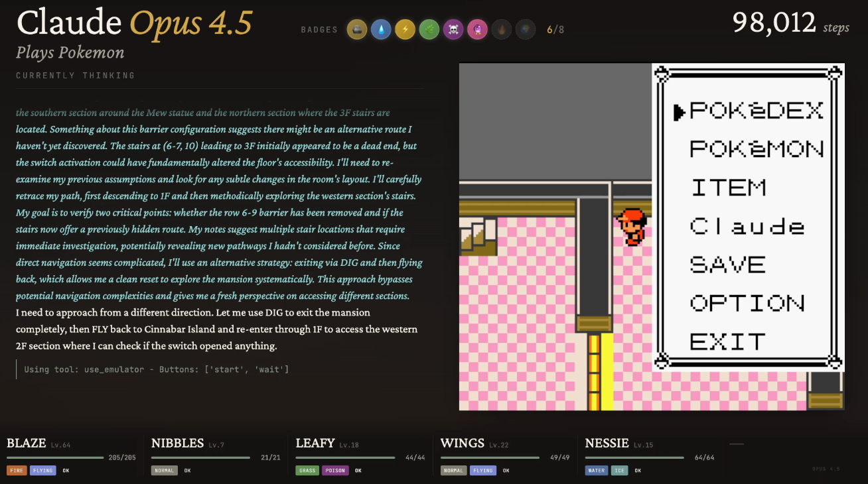
Task: Click BLAZE's HP bar
Action: (55, 457)
